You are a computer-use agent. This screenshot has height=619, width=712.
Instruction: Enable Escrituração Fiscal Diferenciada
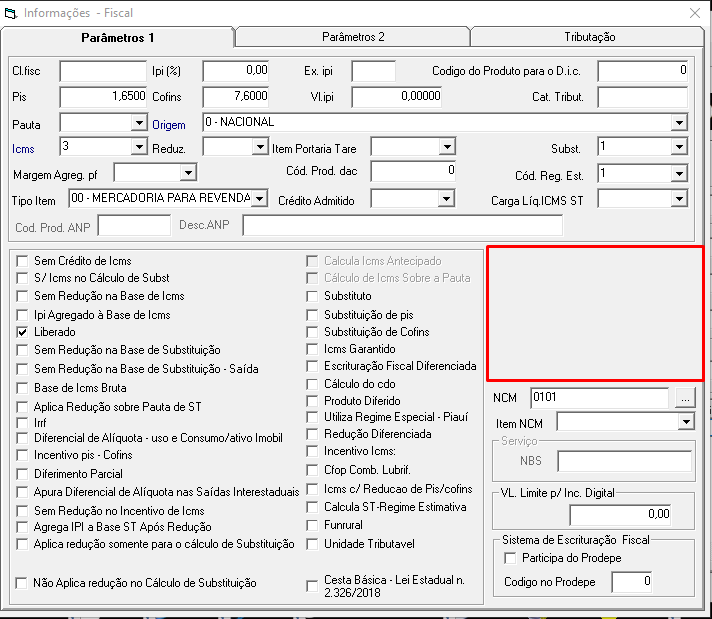click(x=312, y=366)
